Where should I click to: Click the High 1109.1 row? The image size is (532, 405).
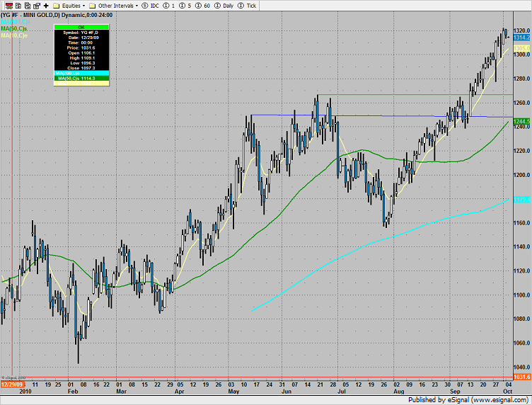point(81,58)
